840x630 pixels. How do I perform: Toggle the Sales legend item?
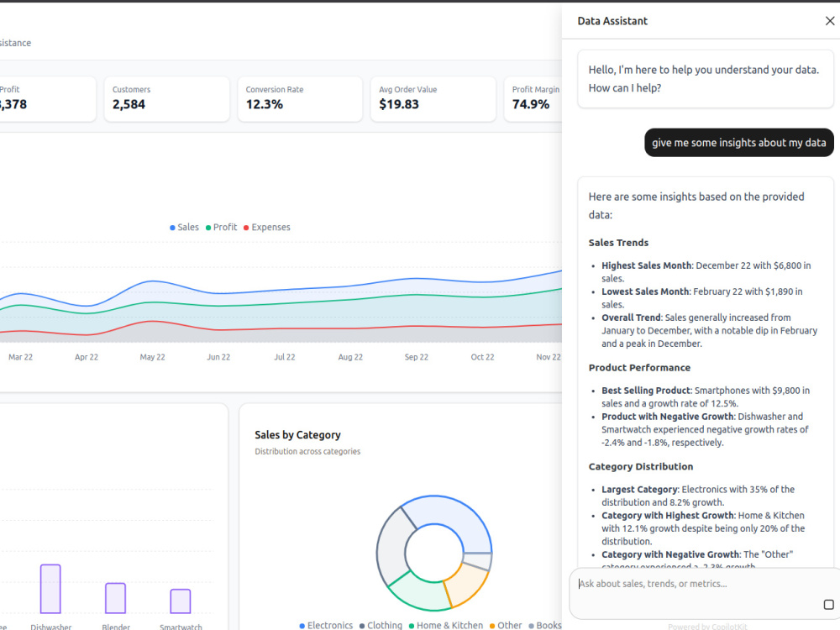(x=184, y=227)
